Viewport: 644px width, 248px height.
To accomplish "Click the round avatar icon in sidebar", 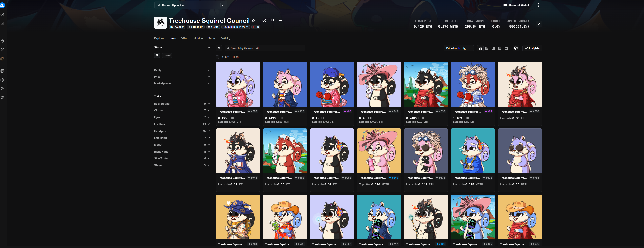I will [2, 59].
